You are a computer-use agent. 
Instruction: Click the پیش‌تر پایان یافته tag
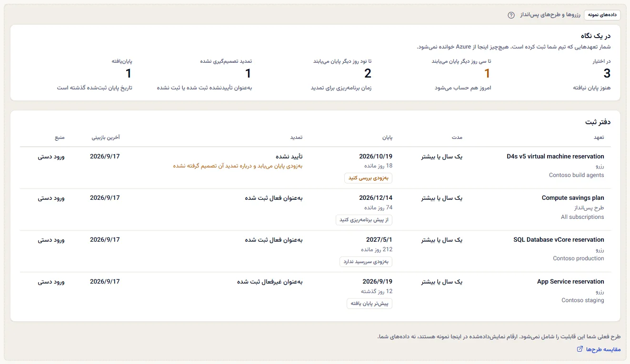click(370, 304)
